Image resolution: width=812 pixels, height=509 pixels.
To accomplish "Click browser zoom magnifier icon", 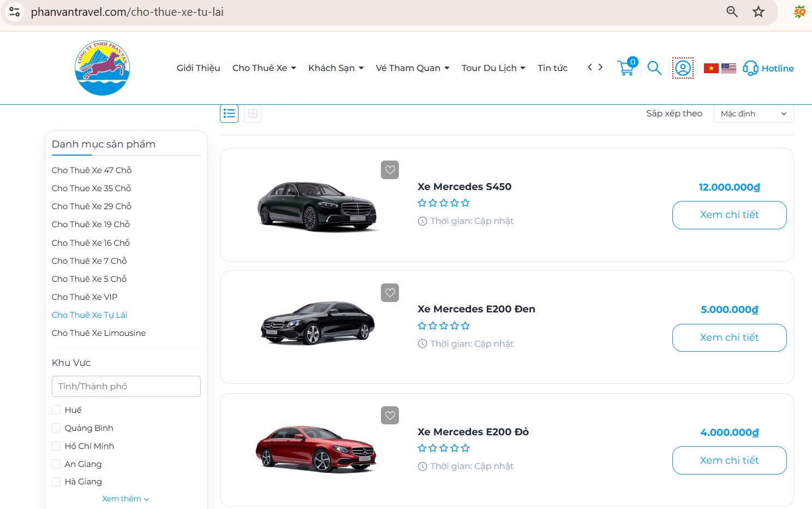I will (x=732, y=11).
